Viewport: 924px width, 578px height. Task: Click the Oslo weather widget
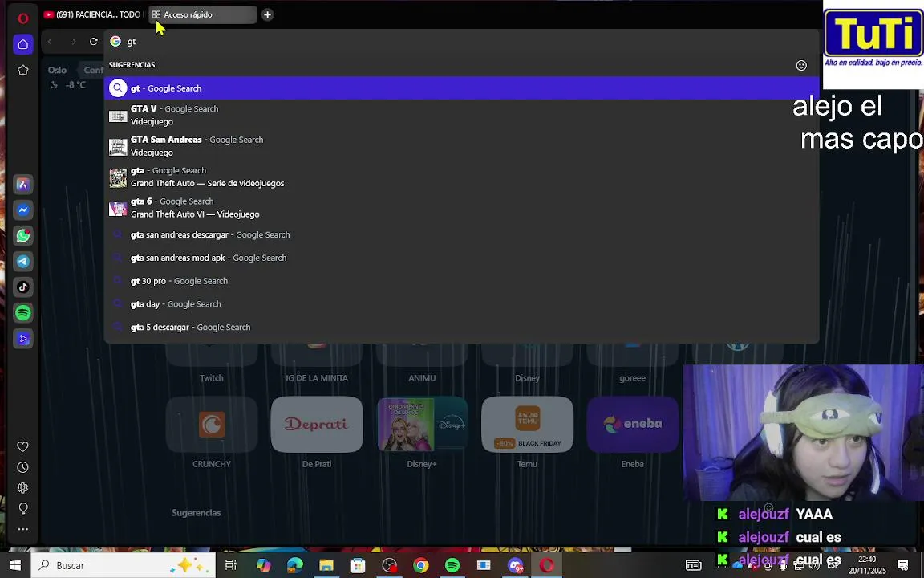67,77
